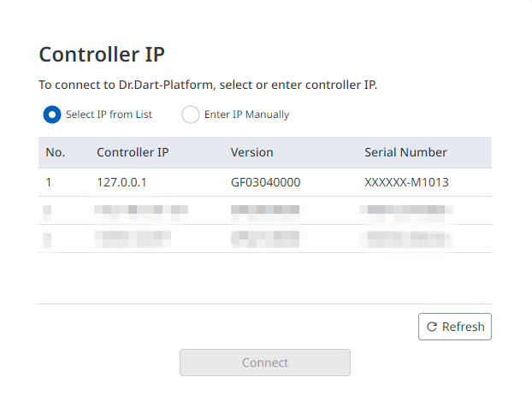Image resolution: width=532 pixels, height=413 pixels.
Task: Click the GF03040000 version cell
Action: coord(265,182)
